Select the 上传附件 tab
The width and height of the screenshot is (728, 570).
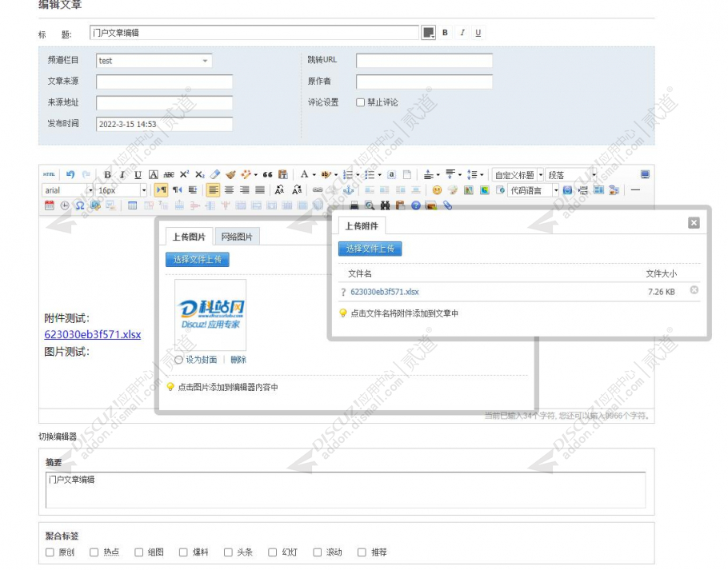click(x=362, y=226)
